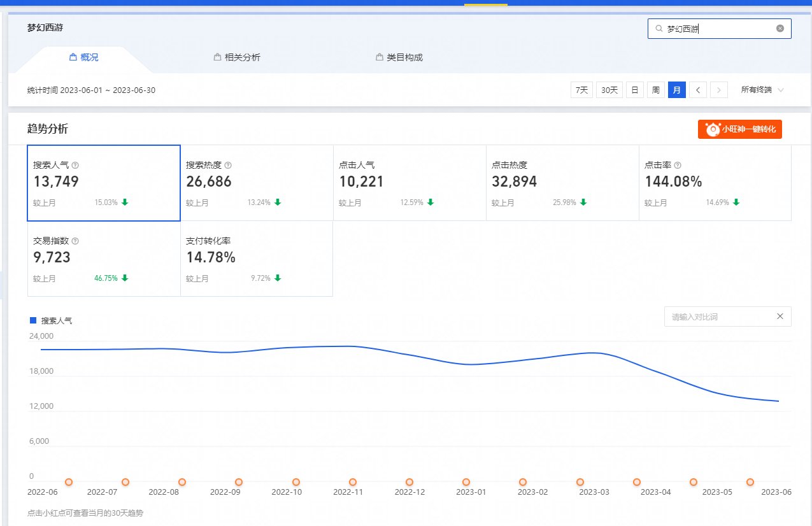The image size is (812, 526).
Task: Click the 趋势分析 section heading
Action: click(x=48, y=129)
